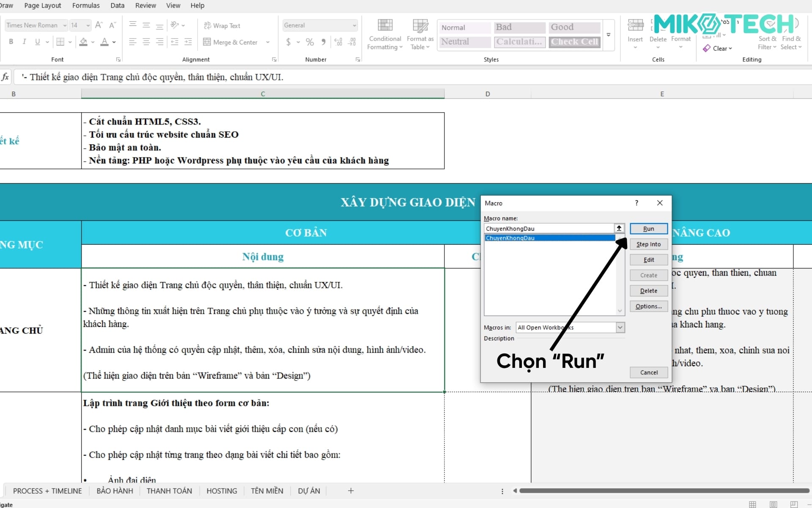Increase the cell indent
This screenshot has width=812, height=508.
click(188, 42)
